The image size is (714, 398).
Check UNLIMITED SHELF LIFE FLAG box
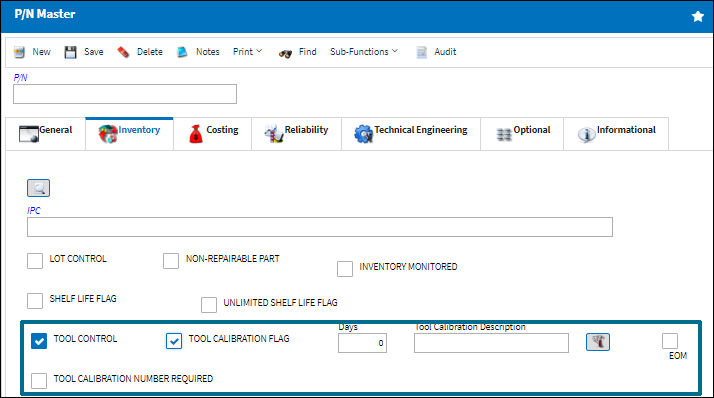click(209, 305)
